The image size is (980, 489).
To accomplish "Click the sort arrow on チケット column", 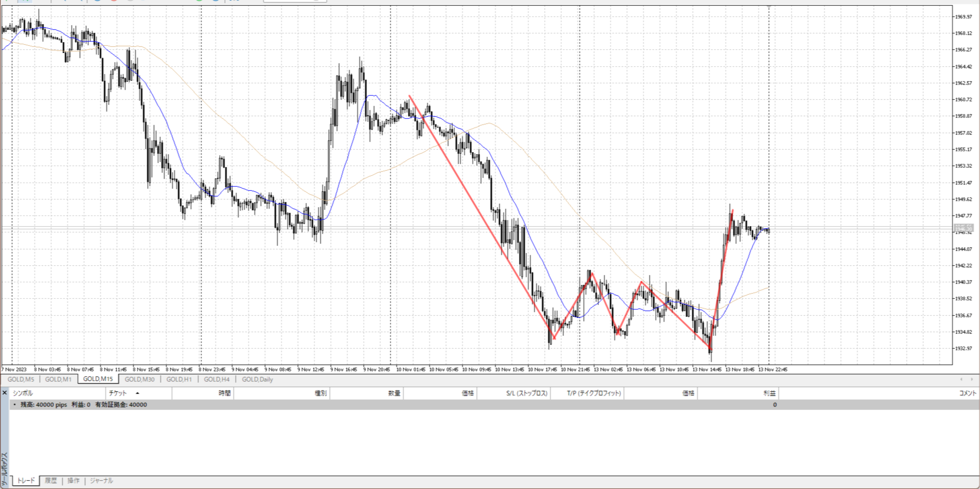I will [x=137, y=393].
